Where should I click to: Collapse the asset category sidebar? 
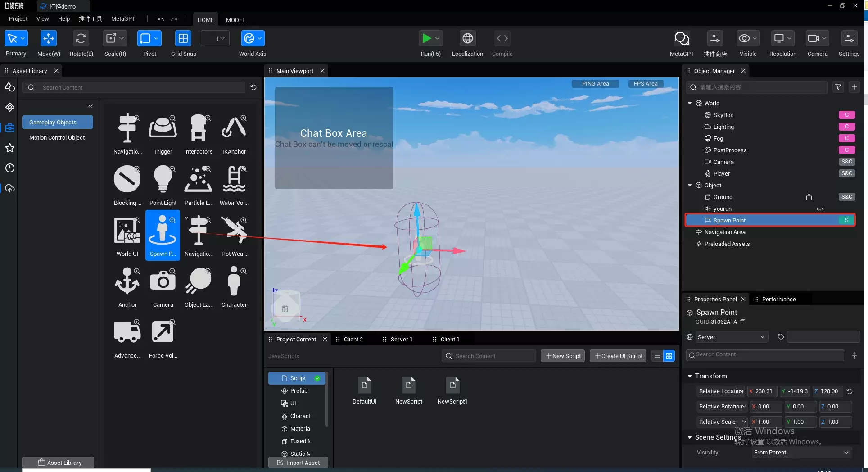tap(90, 106)
